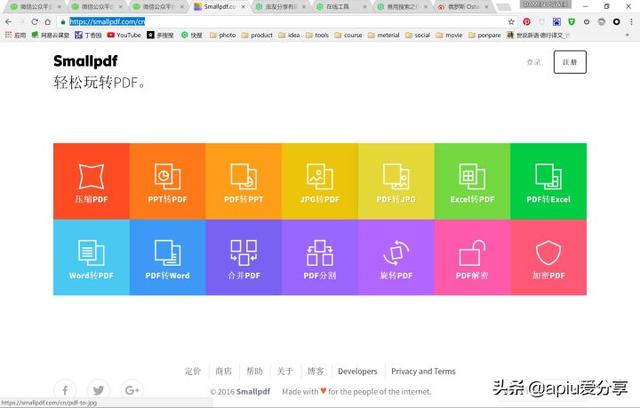Open the 旋转PDF rotate tile
The height and width of the screenshot is (408, 640).
coord(396,257)
